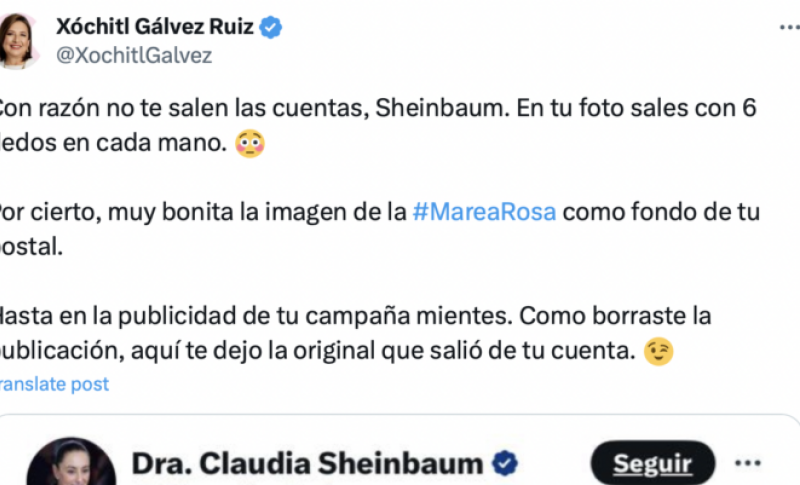The height and width of the screenshot is (485, 800).
Task: Click the word "Sheinbaum" in the post text
Action: pos(442,108)
